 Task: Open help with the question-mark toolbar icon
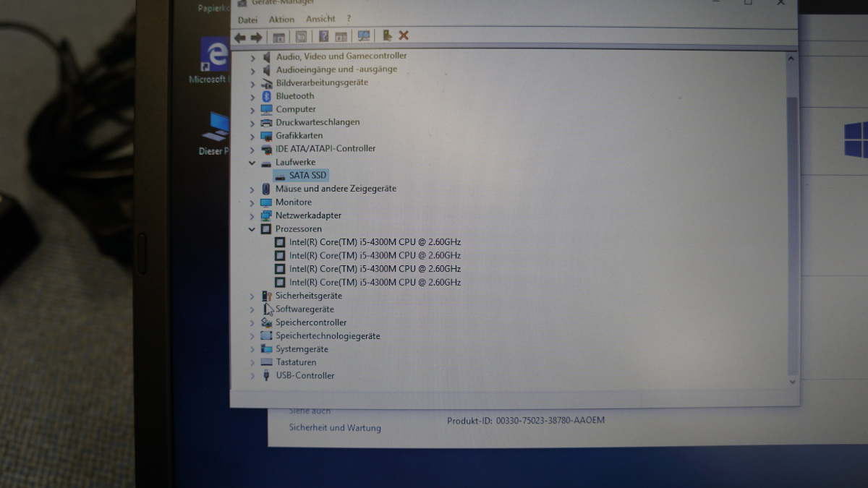coord(323,36)
